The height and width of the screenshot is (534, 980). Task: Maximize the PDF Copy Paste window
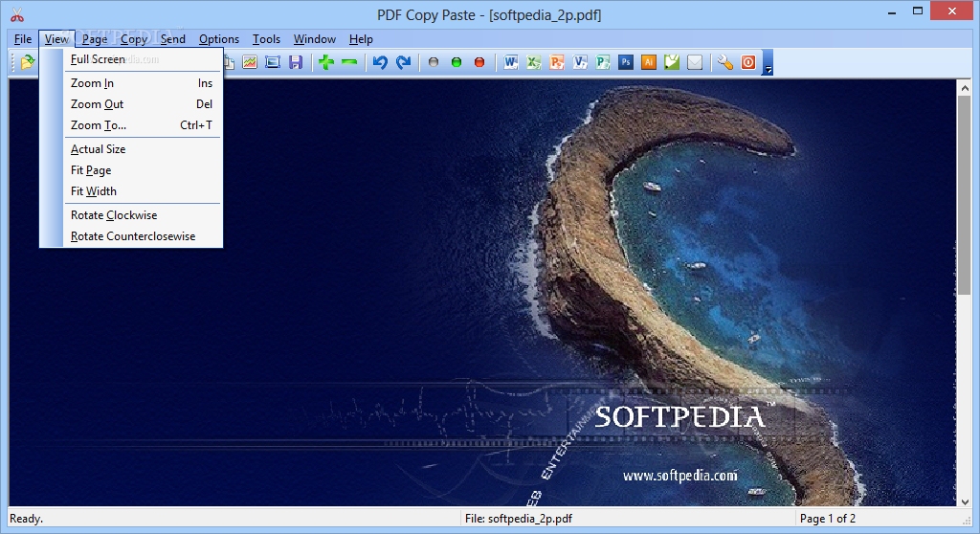[x=918, y=11]
